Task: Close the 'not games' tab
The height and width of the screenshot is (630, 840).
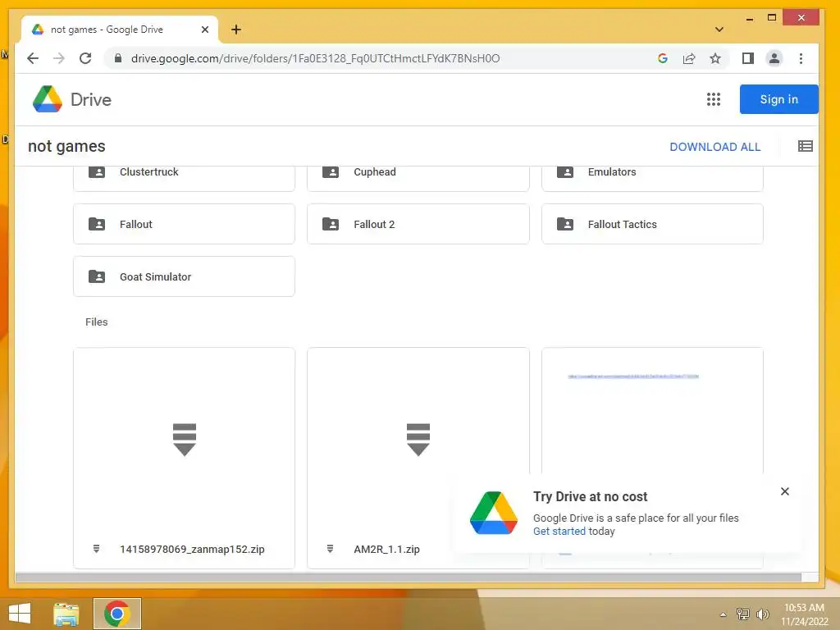Action: point(204,30)
